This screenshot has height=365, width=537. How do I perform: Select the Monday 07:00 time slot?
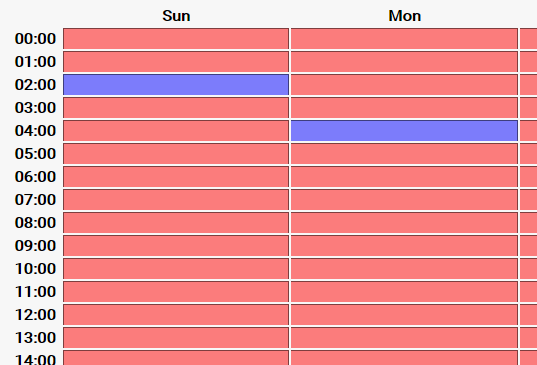click(404, 200)
